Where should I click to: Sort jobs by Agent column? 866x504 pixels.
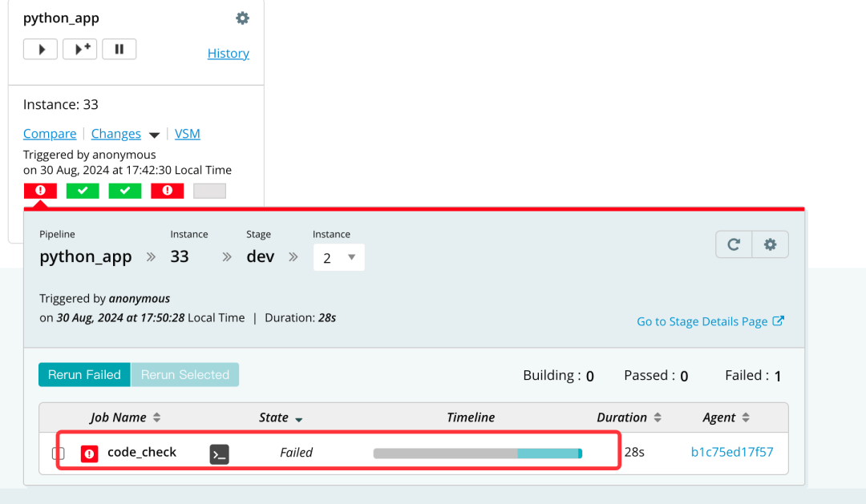point(726,417)
